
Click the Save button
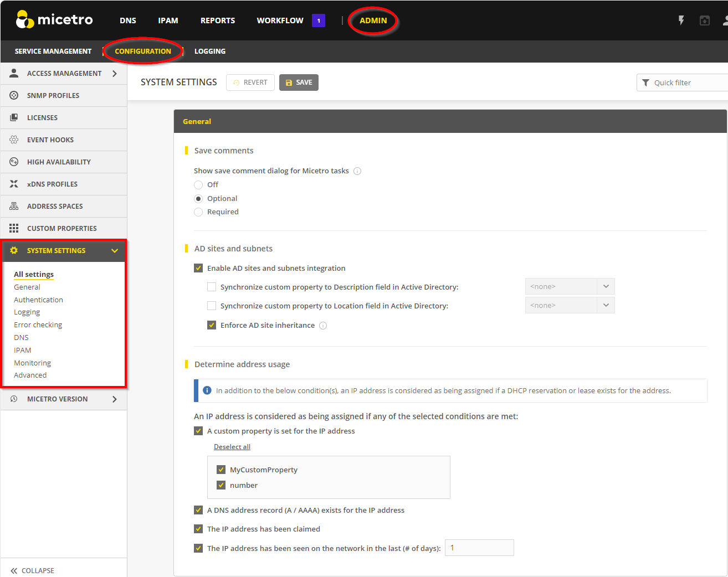pyautogui.click(x=299, y=83)
